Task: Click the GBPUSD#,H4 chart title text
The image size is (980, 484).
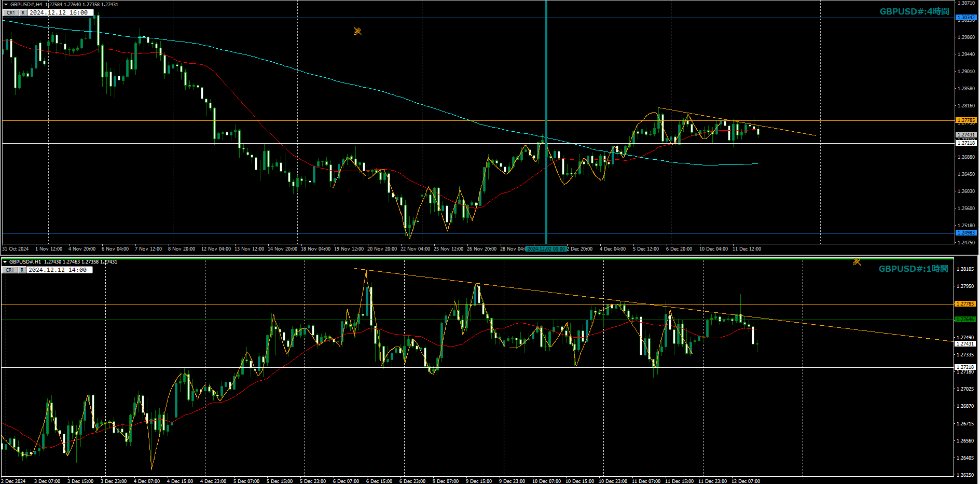Action: pyautogui.click(x=26, y=5)
